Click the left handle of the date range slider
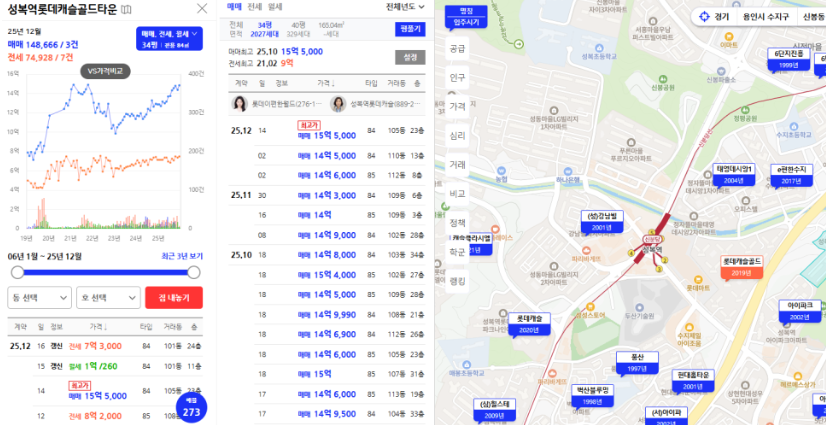This screenshot has height=425, width=826. point(18,272)
